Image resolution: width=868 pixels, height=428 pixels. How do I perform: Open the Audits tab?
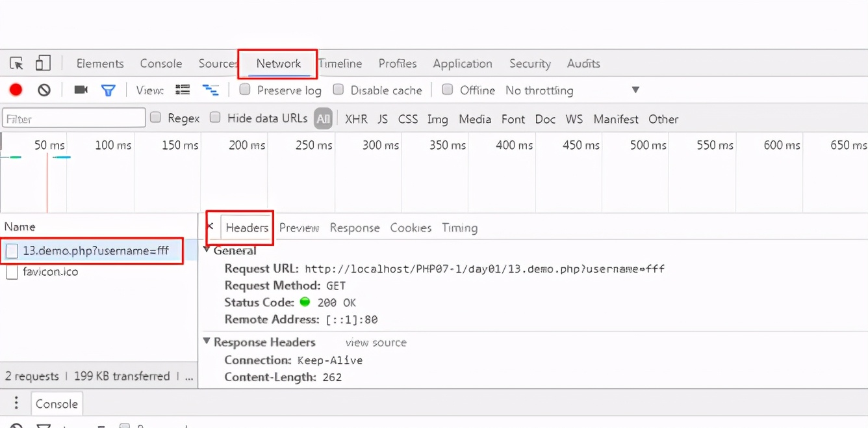(583, 63)
